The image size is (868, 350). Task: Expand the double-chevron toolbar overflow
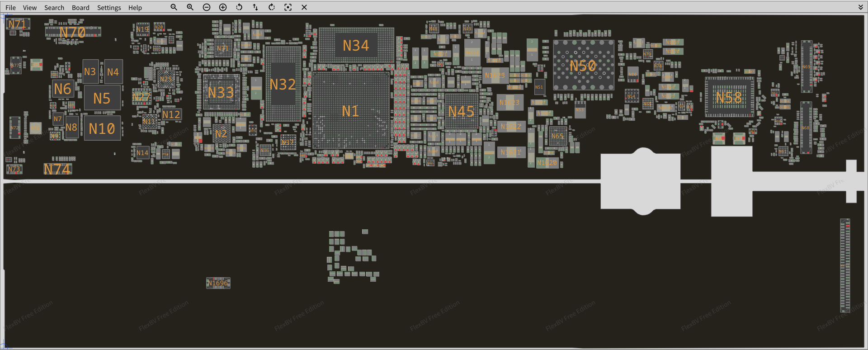coord(861,7)
